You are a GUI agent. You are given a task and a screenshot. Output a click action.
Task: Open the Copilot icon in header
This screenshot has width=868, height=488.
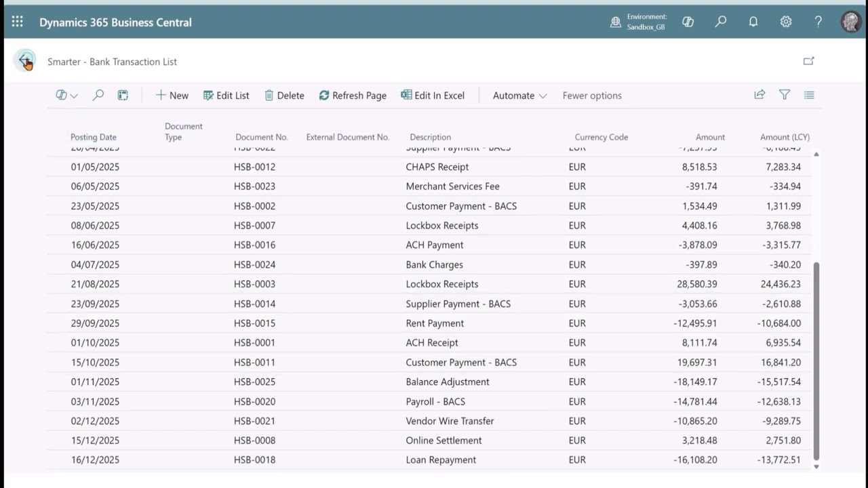point(688,22)
